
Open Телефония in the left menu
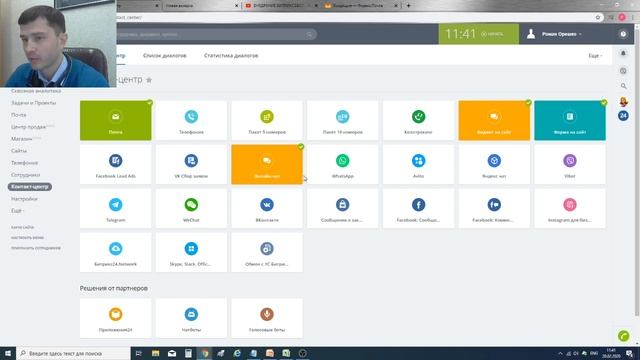coord(24,163)
